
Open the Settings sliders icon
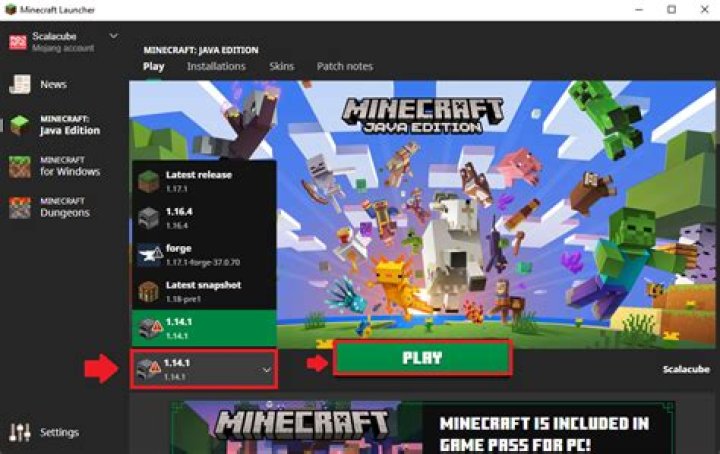(20, 432)
